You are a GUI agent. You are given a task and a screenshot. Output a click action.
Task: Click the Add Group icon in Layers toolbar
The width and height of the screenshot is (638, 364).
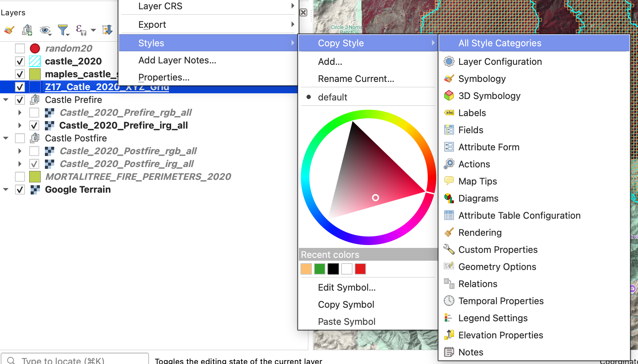tap(27, 30)
